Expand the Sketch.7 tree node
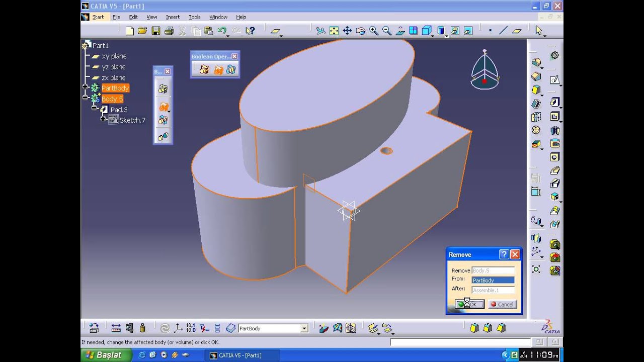The width and height of the screenshot is (644, 362). [x=103, y=119]
